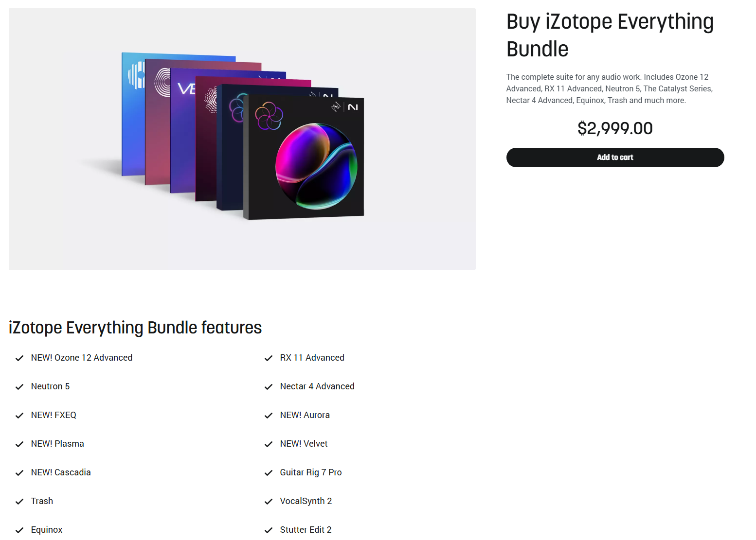This screenshot has height=540, width=756.
Task: Click the checkmark icon beside Guitar Rig 7 Pro
Action: click(x=269, y=473)
